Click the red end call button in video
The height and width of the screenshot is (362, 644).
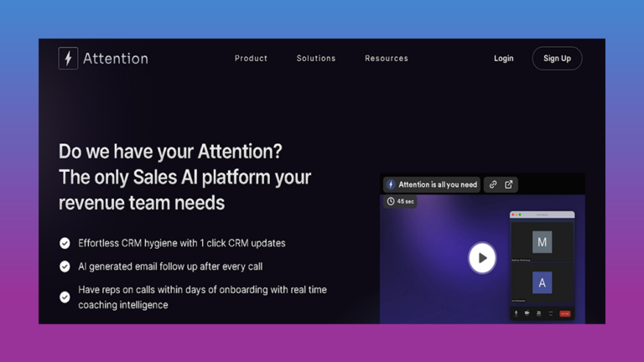[564, 313]
